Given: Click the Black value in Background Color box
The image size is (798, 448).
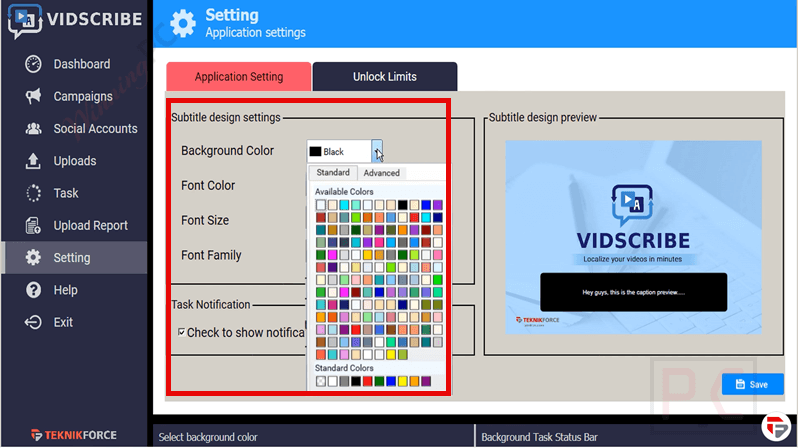Looking at the screenshot, I should (x=333, y=152).
